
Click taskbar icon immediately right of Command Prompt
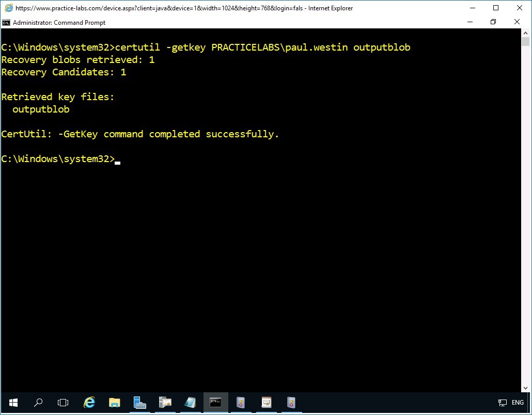[x=241, y=402]
